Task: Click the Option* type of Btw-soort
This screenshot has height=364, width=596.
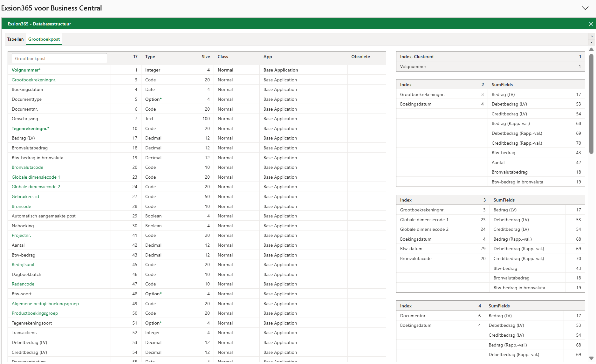Action: pos(154,294)
